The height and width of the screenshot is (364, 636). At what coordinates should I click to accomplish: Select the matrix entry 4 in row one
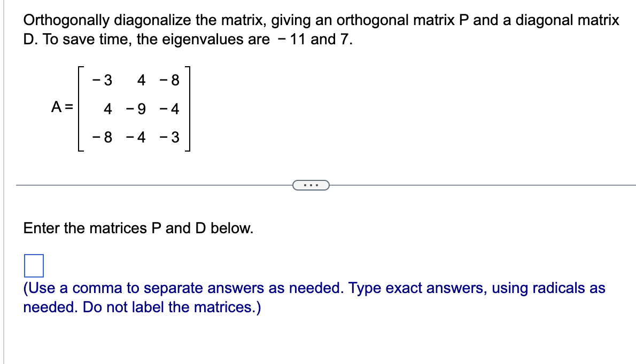click(x=140, y=81)
